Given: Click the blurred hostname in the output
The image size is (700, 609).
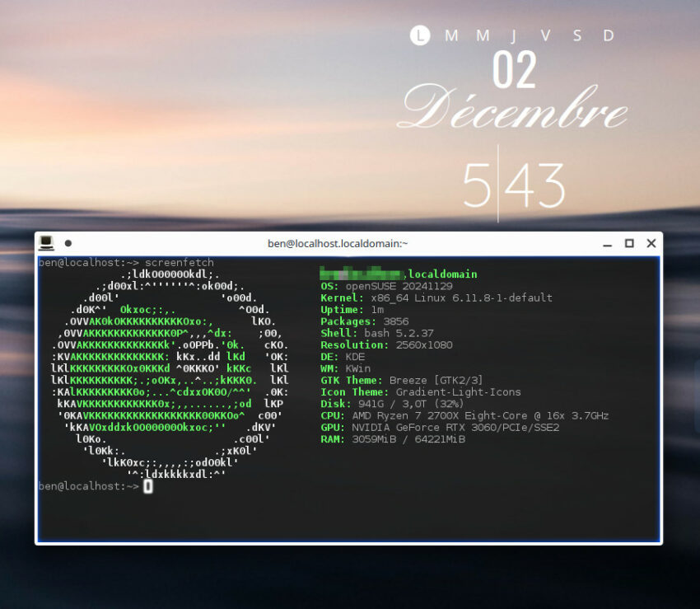Looking at the screenshot, I should [x=361, y=274].
